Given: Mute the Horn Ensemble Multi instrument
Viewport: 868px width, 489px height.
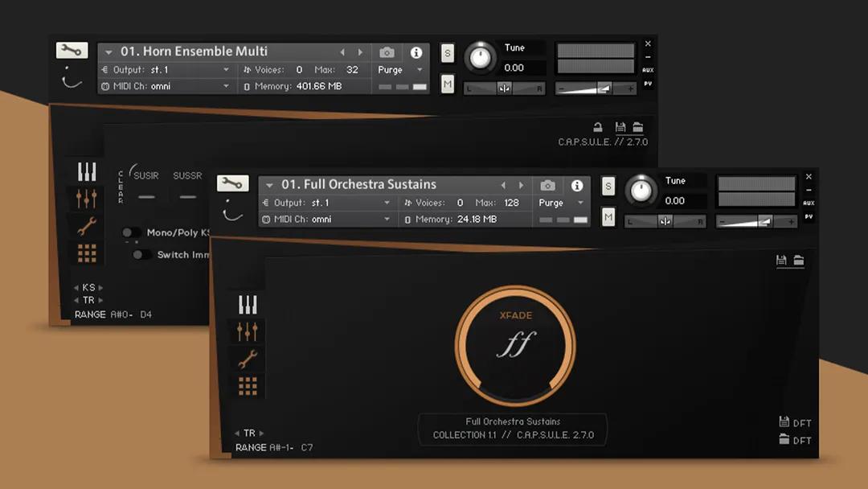Looking at the screenshot, I should point(447,83).
